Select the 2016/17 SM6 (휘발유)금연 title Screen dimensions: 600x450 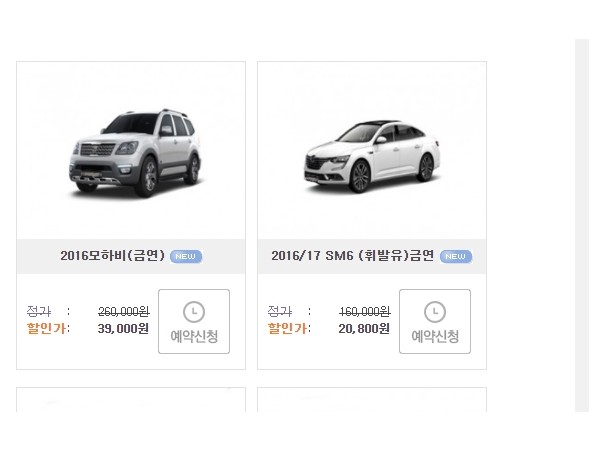[x=352, y=256]
